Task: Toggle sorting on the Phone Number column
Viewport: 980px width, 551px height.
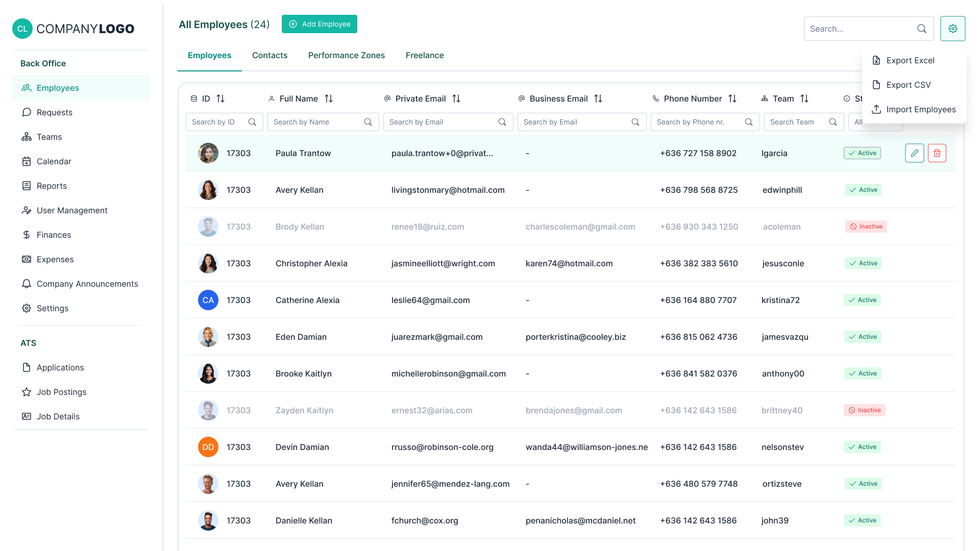Action: pos(732,98)
